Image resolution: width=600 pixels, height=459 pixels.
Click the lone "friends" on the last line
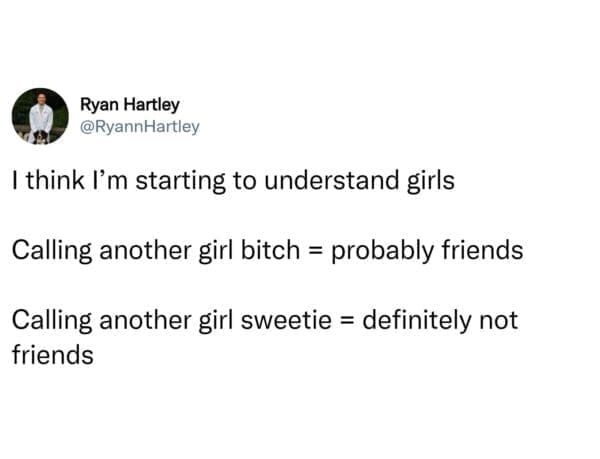[53, 355]
